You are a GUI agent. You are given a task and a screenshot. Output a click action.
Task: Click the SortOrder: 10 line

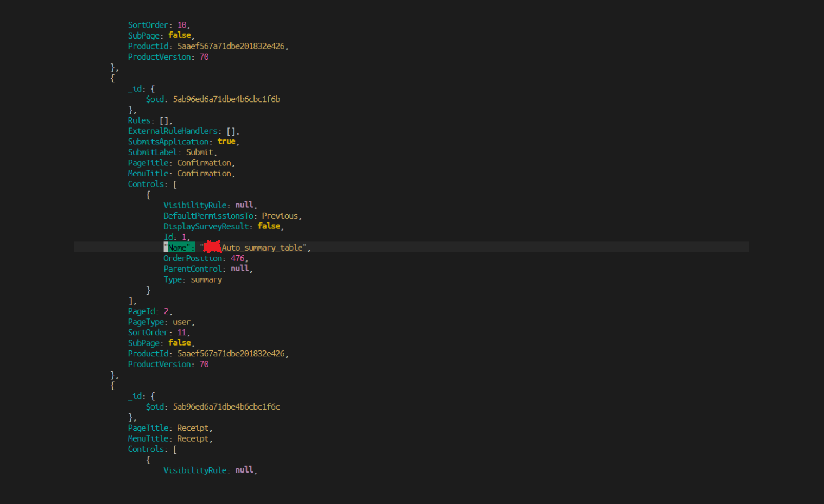click(159, 25)
